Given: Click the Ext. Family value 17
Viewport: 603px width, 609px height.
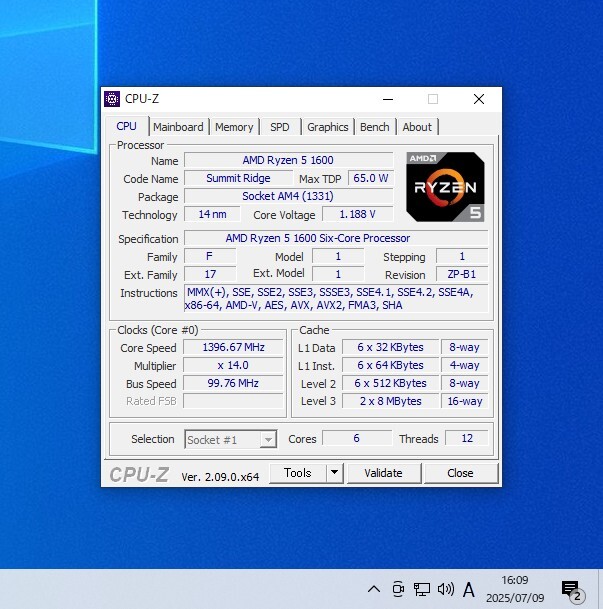Looking at the screenshot, I should tap(210, 274).
